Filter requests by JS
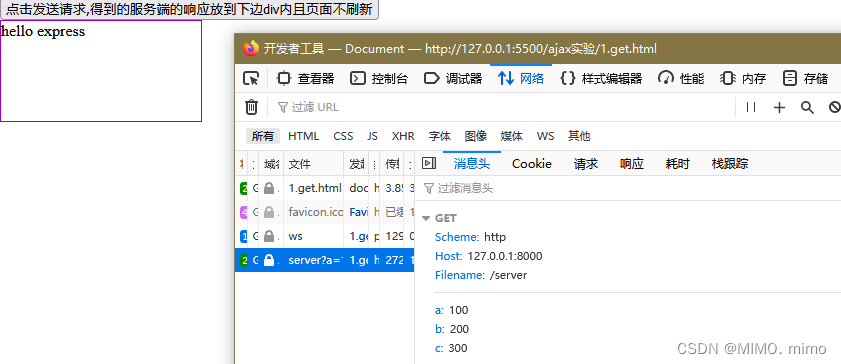Viewport: 841px width, 364px height. [372, 136]
